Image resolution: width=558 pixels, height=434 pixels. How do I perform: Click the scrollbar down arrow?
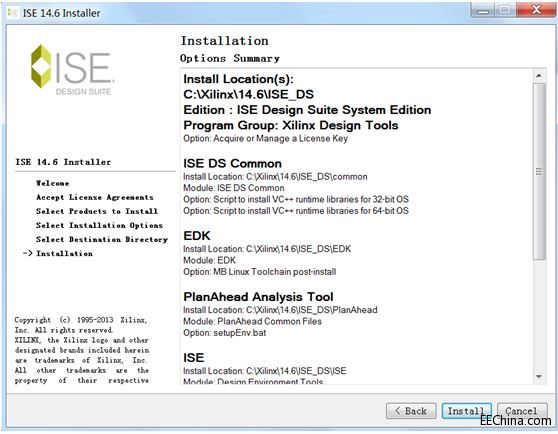[x=539, y=377]
